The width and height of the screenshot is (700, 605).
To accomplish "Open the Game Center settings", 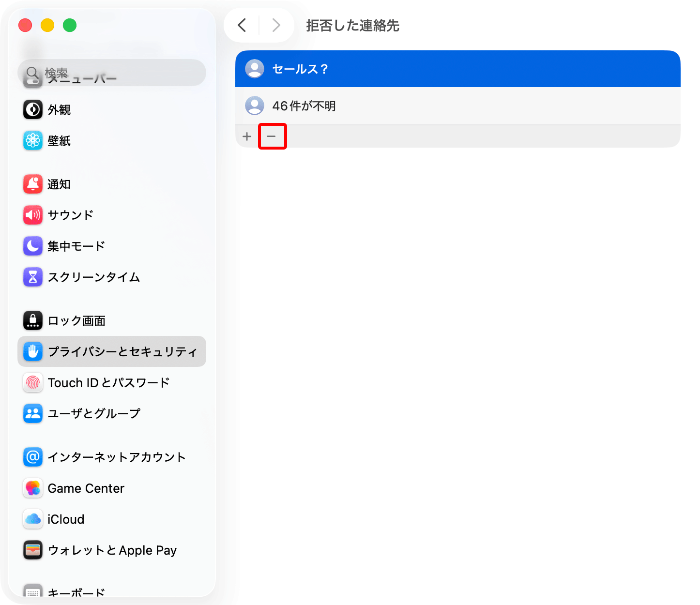I will (86, 488).
